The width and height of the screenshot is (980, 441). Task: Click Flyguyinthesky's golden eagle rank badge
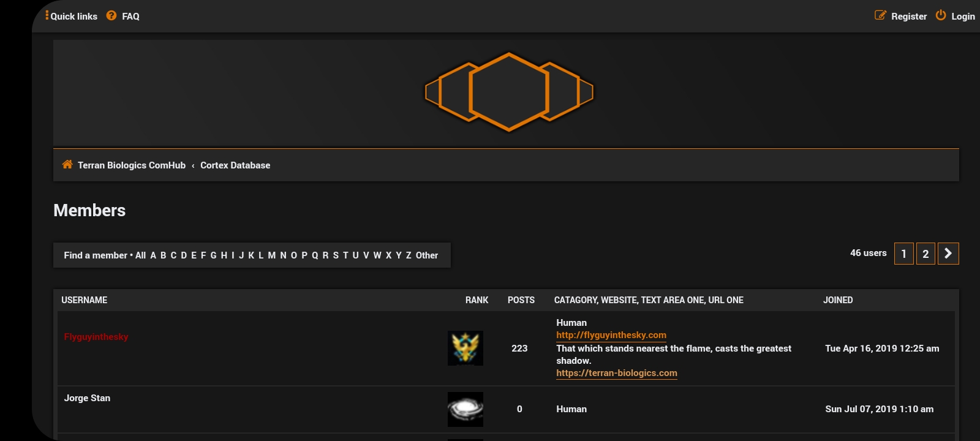click(466, 348)
